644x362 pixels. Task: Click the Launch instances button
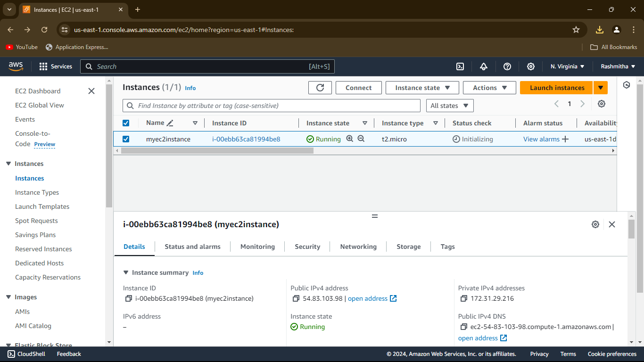point(557,88)
